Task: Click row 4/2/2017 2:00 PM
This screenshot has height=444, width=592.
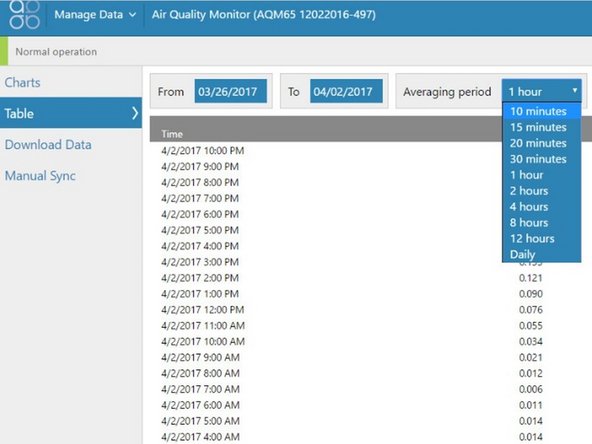Action: click(x=200, y=278)
